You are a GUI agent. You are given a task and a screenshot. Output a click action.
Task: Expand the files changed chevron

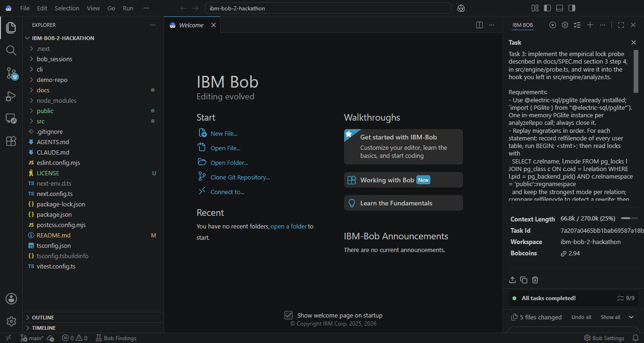631,317
